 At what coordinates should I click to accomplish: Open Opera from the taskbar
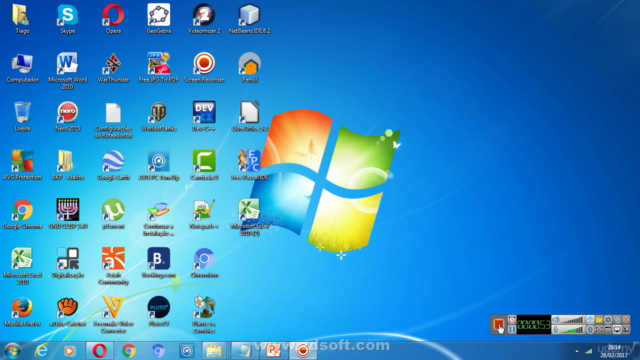(x=100, y=351)
